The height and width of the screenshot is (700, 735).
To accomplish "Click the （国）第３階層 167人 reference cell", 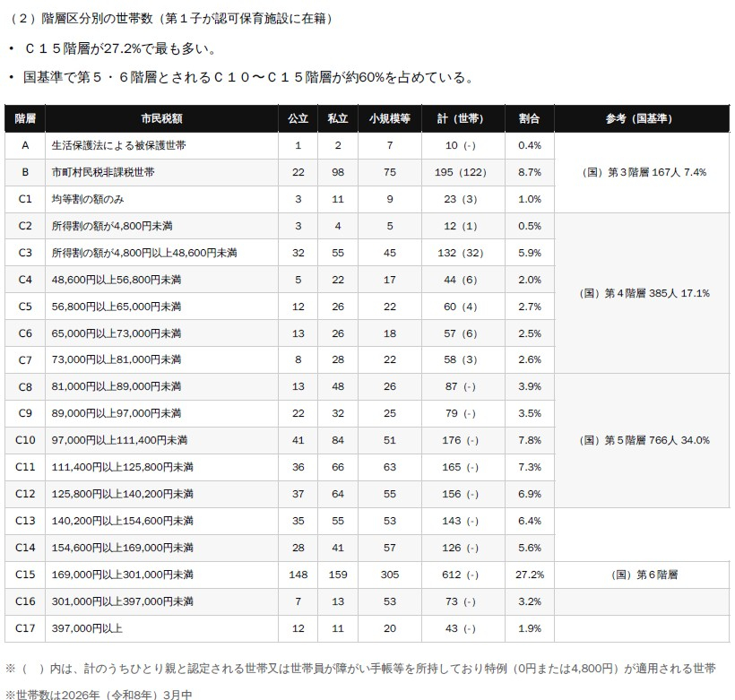I will [642, 173].
